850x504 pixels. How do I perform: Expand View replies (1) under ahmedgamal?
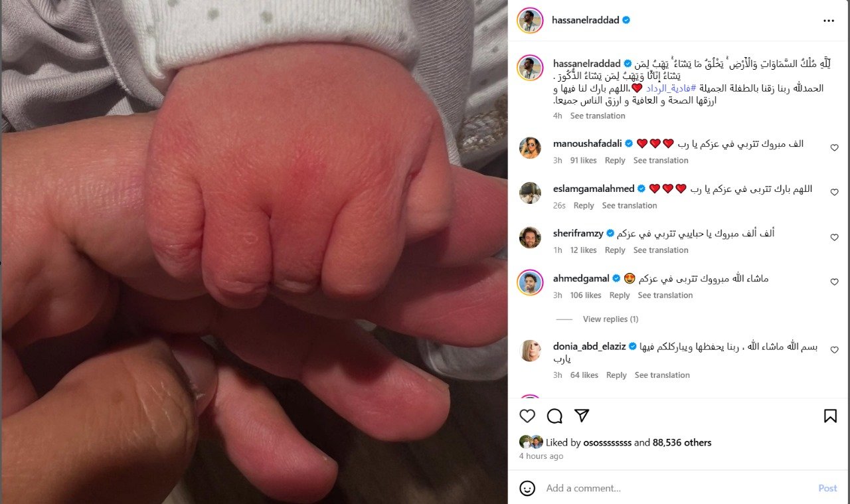(610, 319)
